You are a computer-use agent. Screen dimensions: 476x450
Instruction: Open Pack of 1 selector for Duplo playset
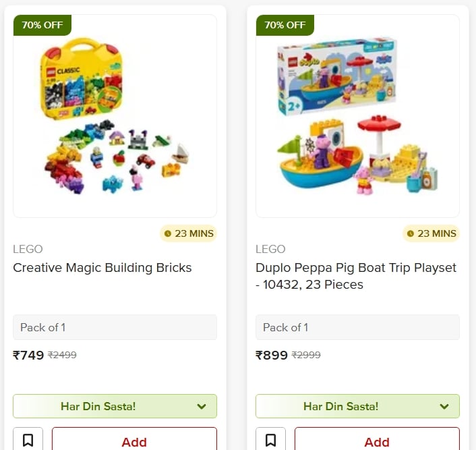click(357, 327)
